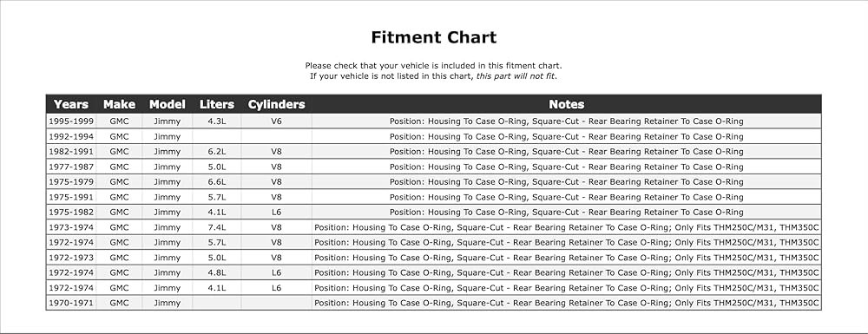The image size is (868, 334).
Task: Click the Years column header
Action: pos(71,104)
